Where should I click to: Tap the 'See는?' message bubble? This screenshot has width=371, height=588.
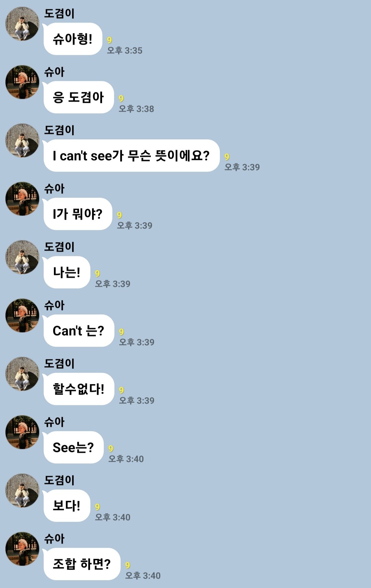pyautogui.click(x=74, y=447)
